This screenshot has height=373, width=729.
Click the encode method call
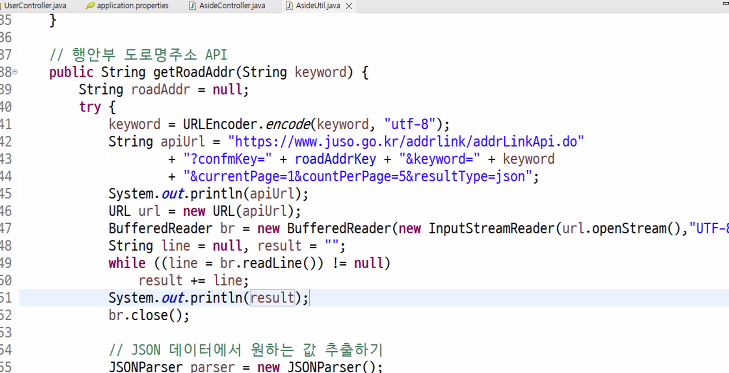click(288, 124)
